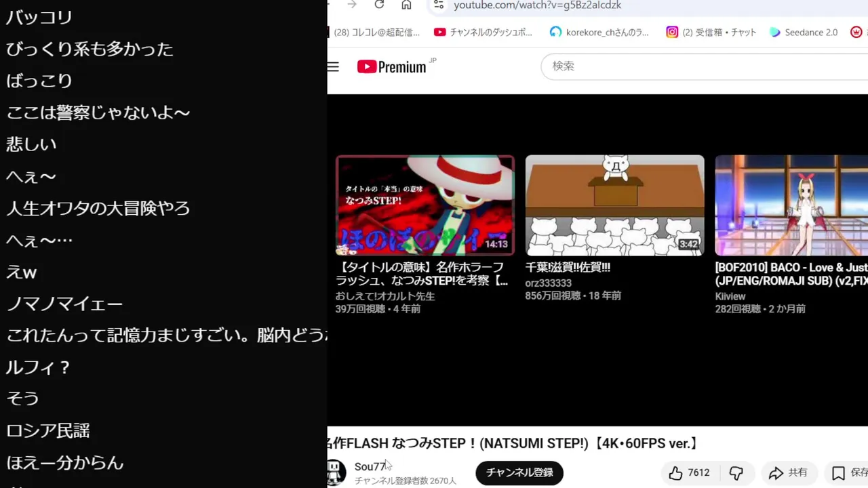Viewport: 868px width, 488px height.
Task: Like the video showing 7612 likes
Action: click(x=689, y=472)
